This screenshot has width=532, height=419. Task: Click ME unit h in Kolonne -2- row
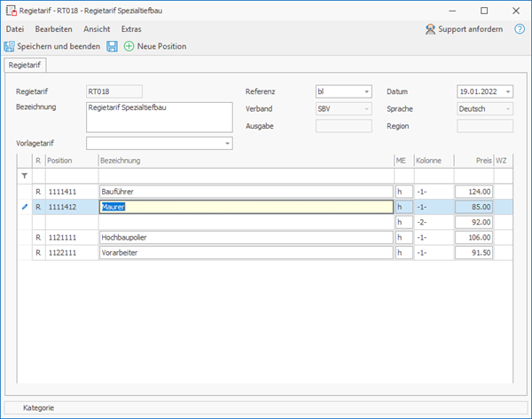403,222
